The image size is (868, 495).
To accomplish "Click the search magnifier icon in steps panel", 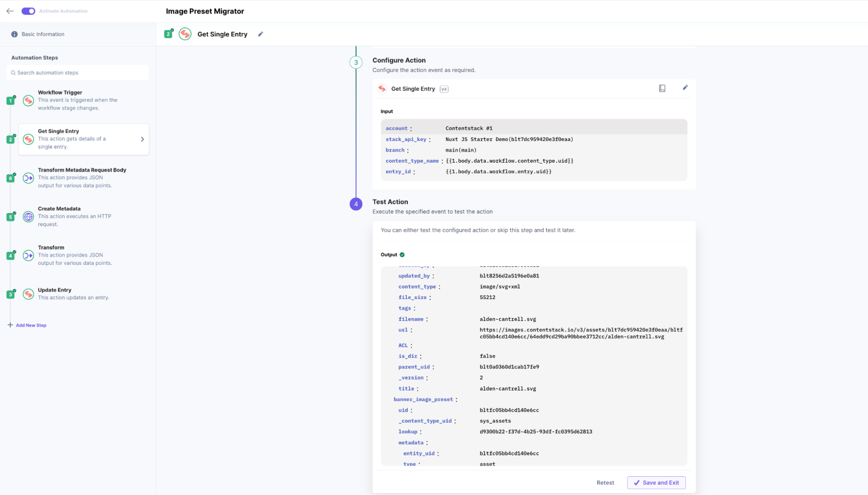I will point(13,73).
